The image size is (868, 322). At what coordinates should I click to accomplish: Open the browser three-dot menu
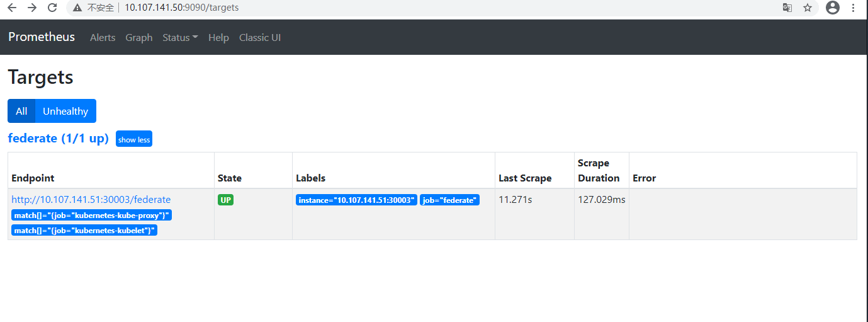854,8
